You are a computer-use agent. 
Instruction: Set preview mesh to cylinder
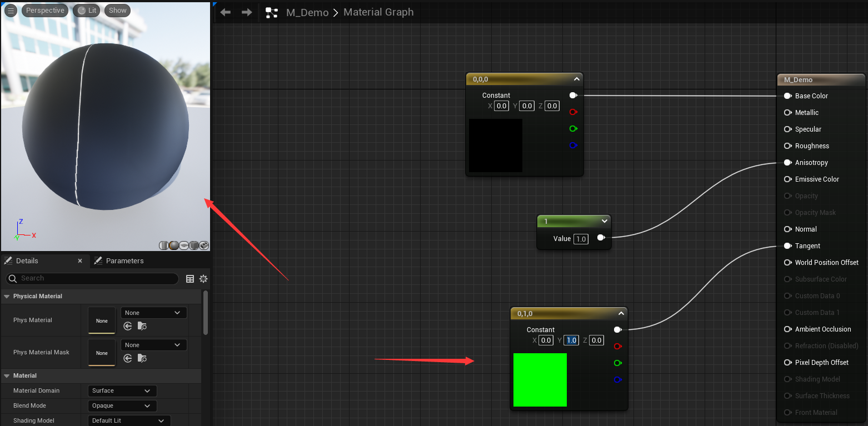coord(164,245)
